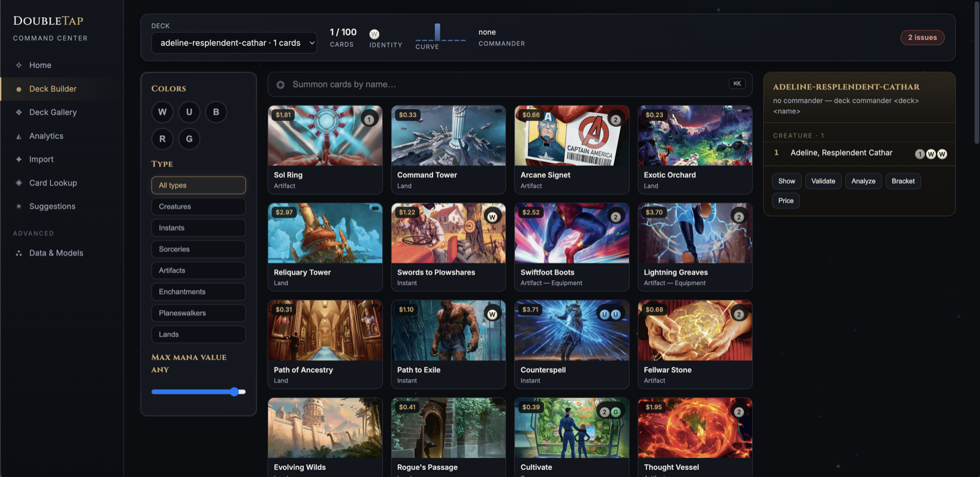Open Data & Models under Advanced
Screen dimensions: 980x477
61,253
